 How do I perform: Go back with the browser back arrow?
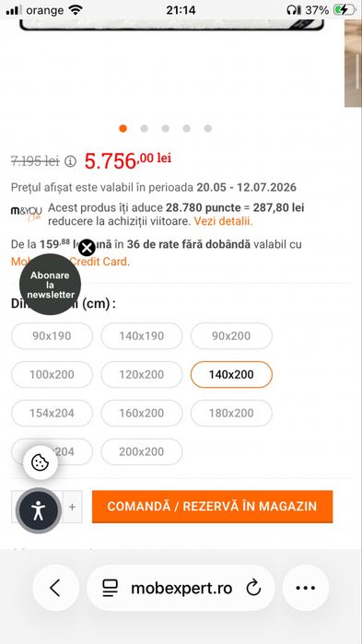pyautogui.click(x=55, y=588)
